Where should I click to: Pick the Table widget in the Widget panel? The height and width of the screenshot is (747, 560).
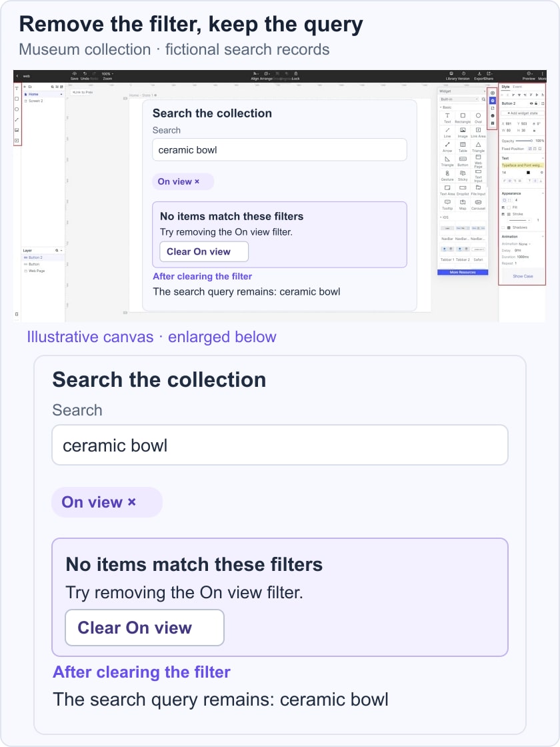[463, 146]
